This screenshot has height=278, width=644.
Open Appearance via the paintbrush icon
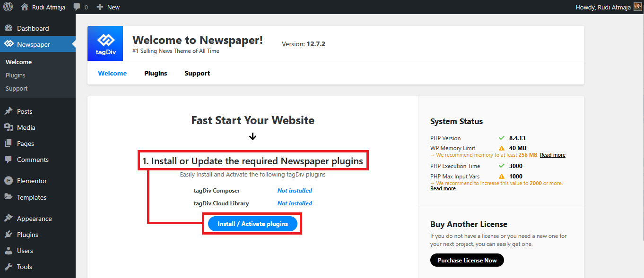tap(9, 219)
